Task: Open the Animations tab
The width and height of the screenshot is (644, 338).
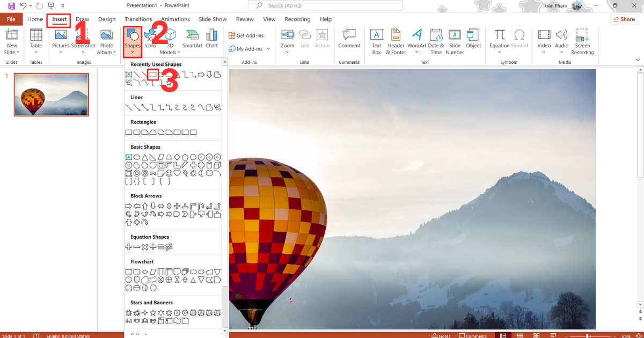Action: [x=175, y=19]
